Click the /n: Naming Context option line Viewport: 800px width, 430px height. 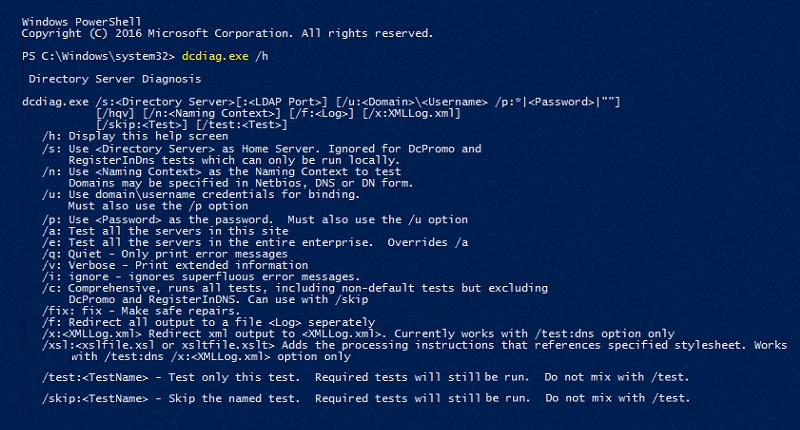[x=221, y=172]
